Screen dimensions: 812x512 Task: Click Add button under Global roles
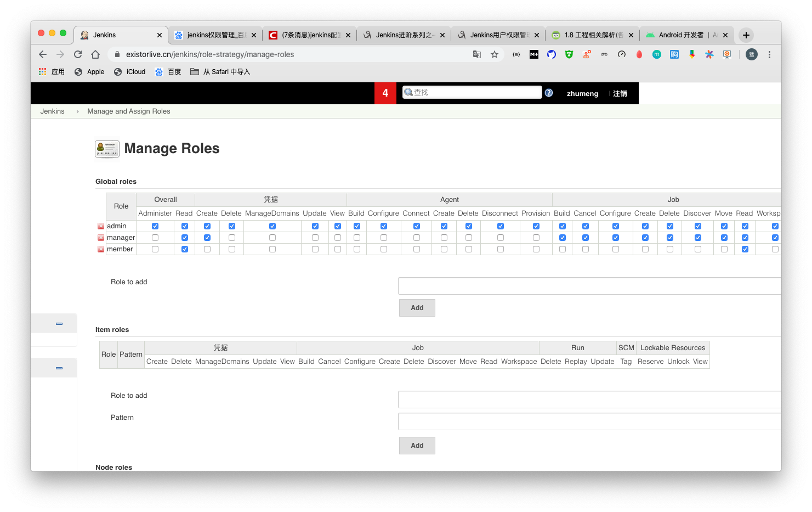(417, 308)
